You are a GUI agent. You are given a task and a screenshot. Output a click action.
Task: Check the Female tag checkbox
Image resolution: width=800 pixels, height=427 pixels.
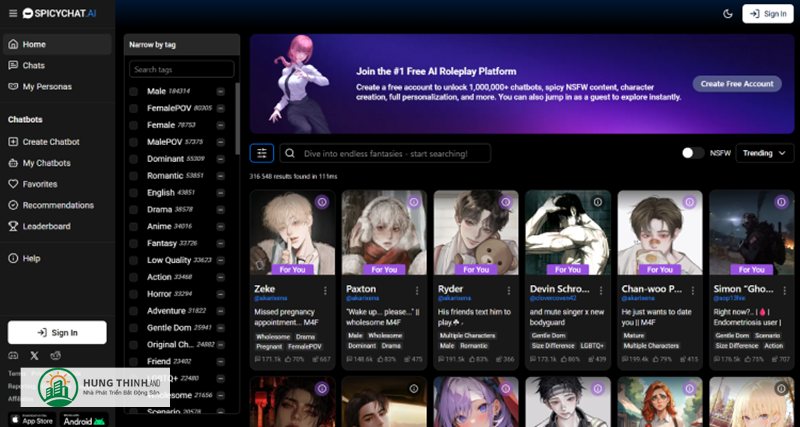[134, 125]
